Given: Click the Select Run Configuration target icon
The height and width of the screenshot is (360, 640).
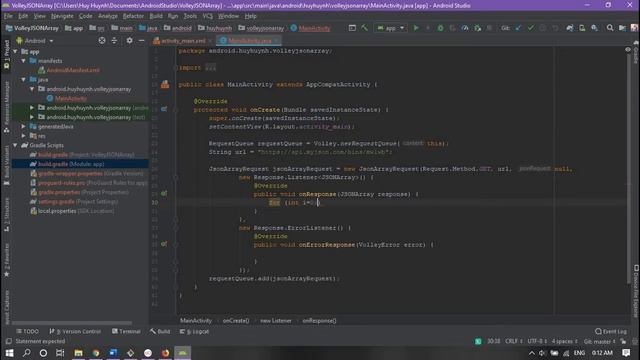Looking at the screenshot, I should [x=352, y=28].
